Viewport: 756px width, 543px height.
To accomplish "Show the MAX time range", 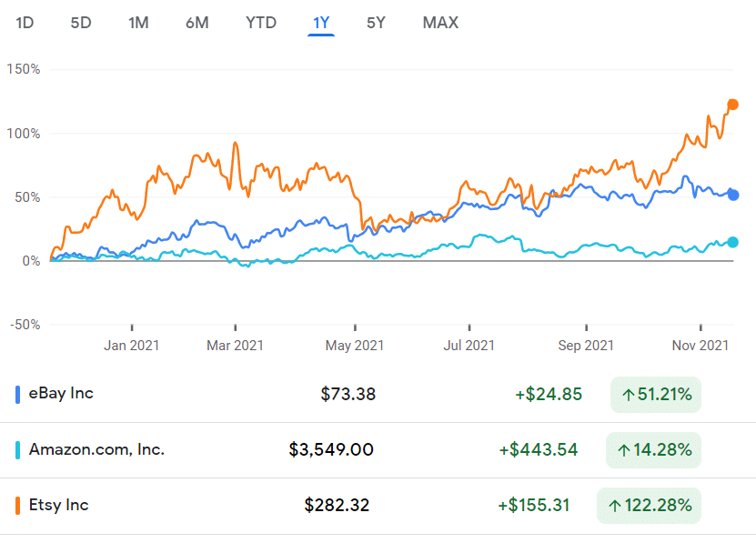I will [x=440, y=23].
